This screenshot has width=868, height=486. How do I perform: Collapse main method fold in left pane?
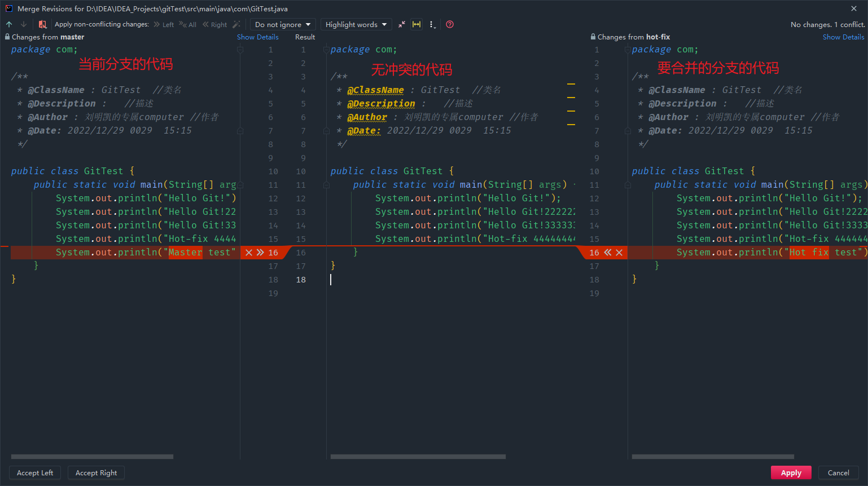pyautogui.click(x=240, y=185)
